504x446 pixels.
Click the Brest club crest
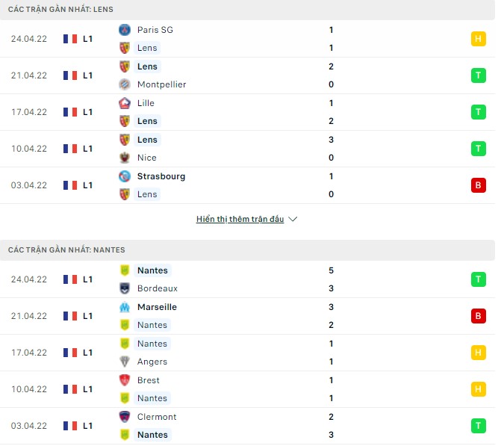125,380
